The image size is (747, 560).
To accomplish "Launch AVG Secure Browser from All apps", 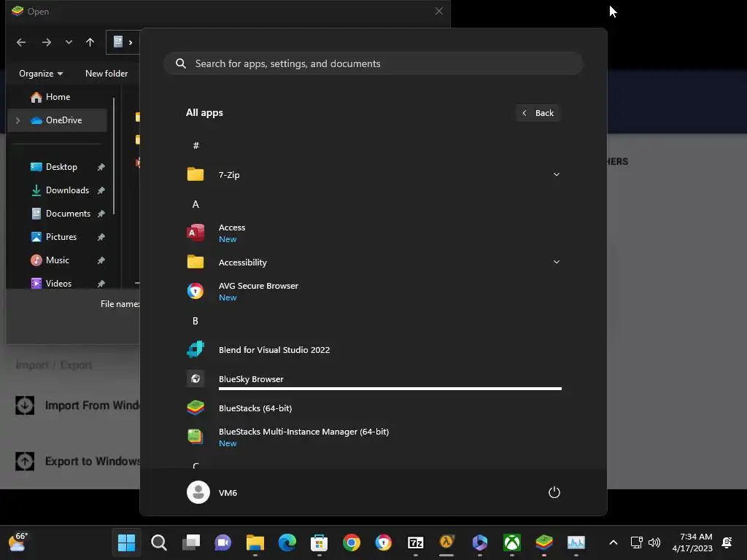I will (x=373, y=291).
